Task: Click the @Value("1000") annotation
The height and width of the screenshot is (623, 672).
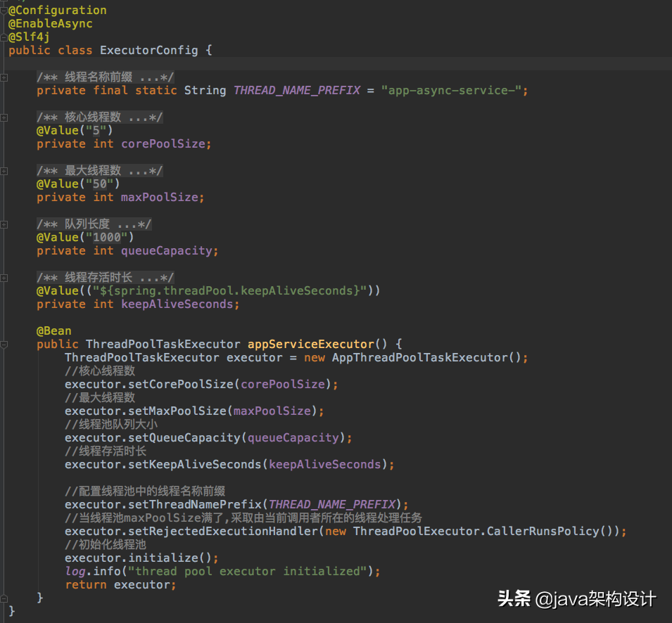Action: (85, 238)
